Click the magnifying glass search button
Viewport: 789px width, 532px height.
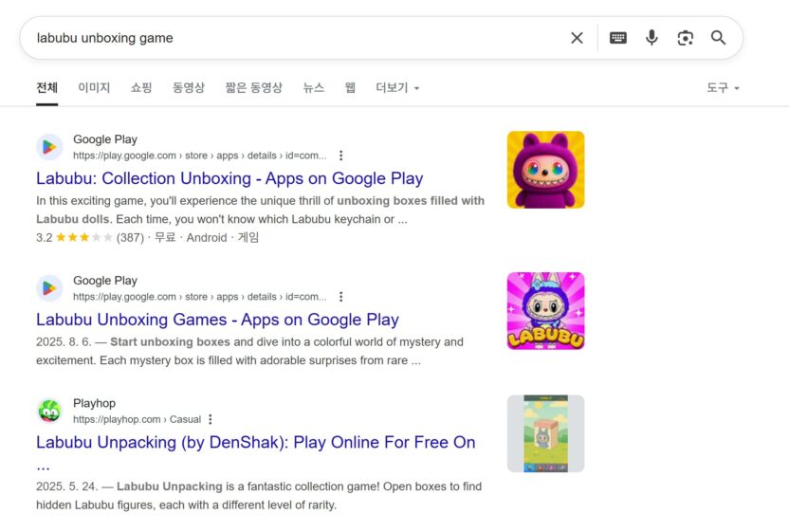pos(719,38)
